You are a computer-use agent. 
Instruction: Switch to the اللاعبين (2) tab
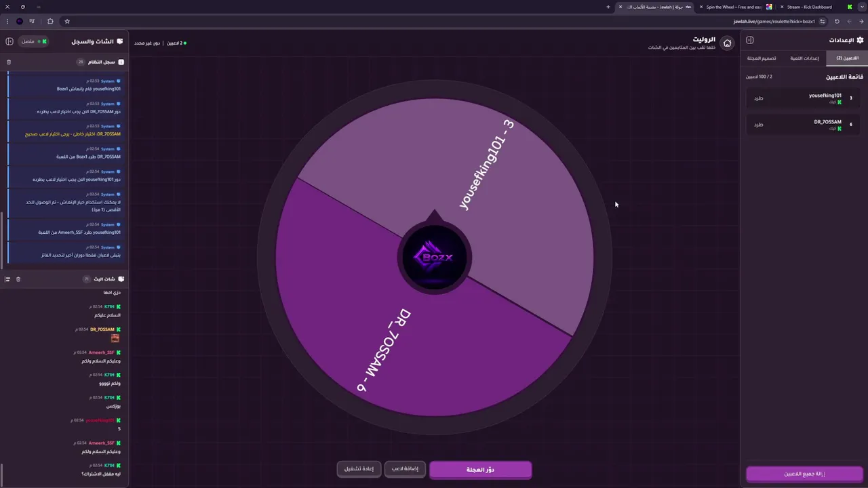pos(847,58)
